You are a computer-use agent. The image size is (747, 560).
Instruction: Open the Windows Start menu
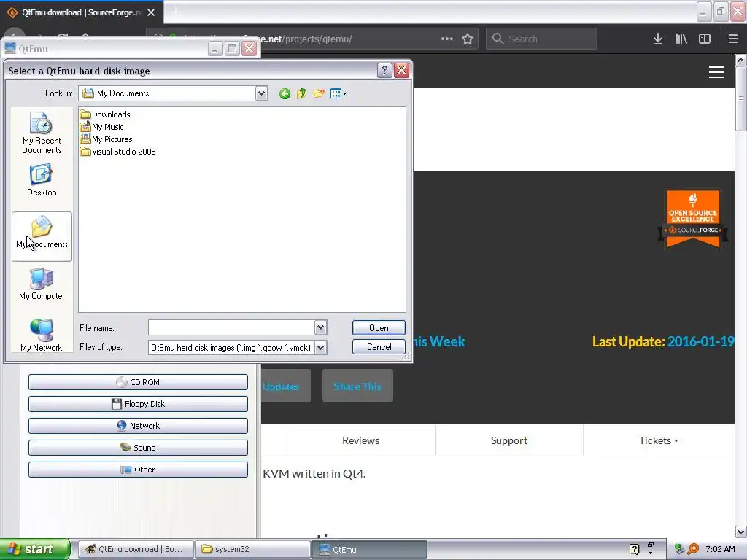[35, 550]
